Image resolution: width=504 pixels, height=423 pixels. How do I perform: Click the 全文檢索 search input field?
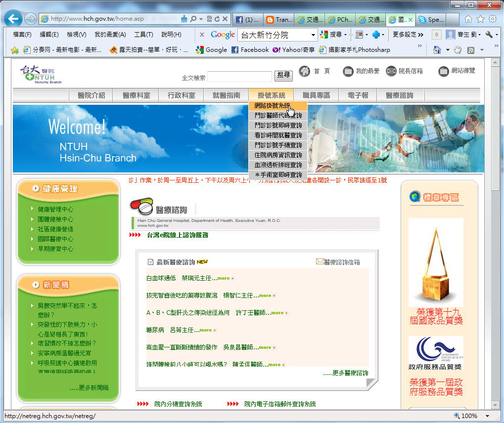pyautogui.click(x=240, y=77)
